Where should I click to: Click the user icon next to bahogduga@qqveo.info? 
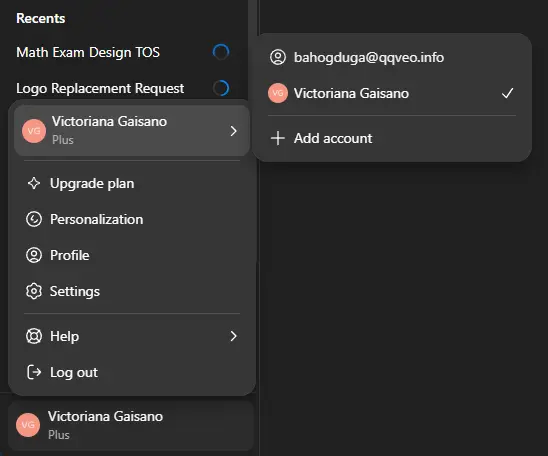(x=278, y=57)
